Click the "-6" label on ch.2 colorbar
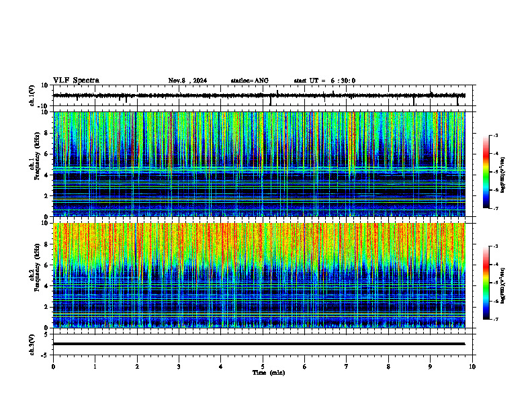Viewport: 532px width, 411px height. click(x=495, y=301)
